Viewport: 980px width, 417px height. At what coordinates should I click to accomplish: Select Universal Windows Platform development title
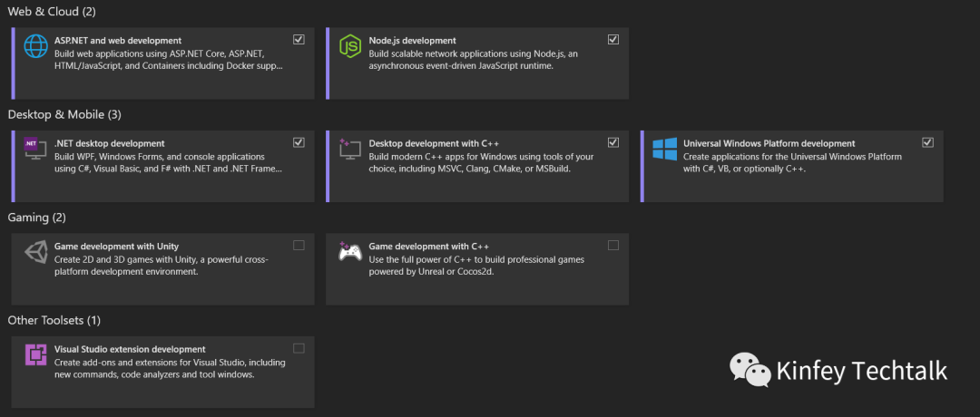pos(769,143)
